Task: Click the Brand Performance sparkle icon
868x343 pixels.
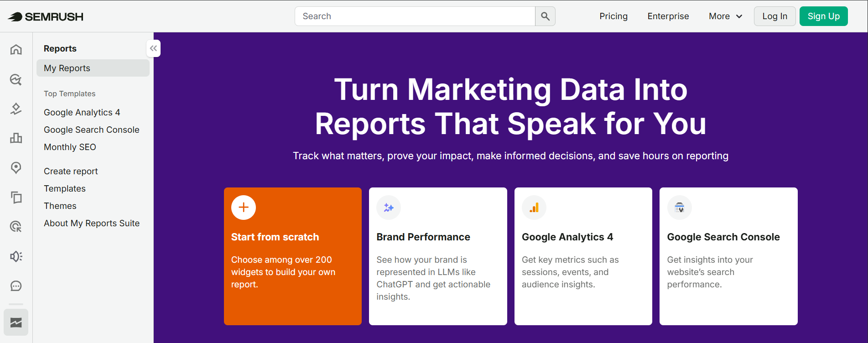Action: tap(389, 208)
